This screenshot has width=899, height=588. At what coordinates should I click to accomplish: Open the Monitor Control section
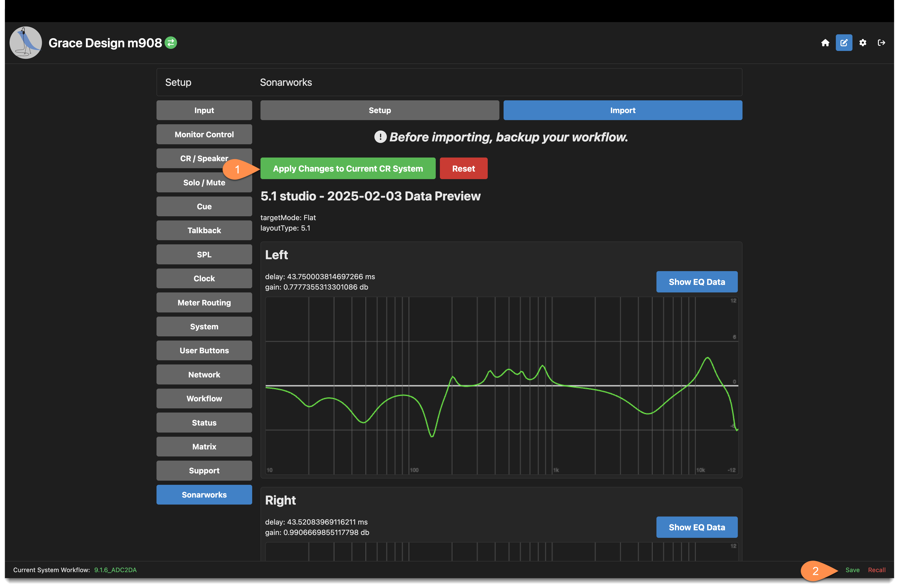click(204, 134)
